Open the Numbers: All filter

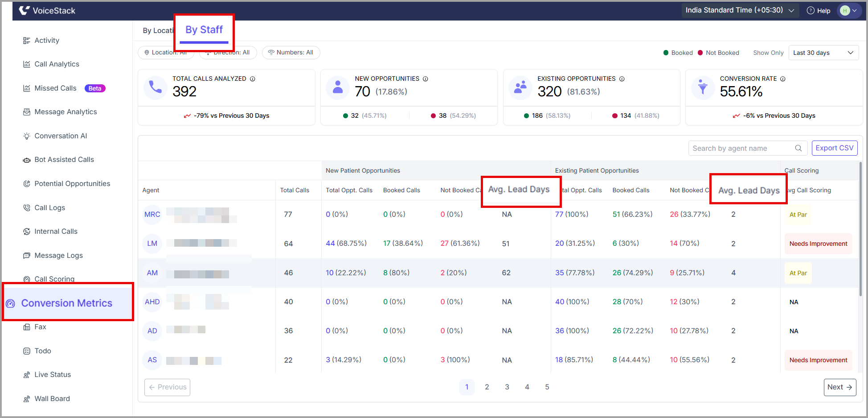click(291, 53)
